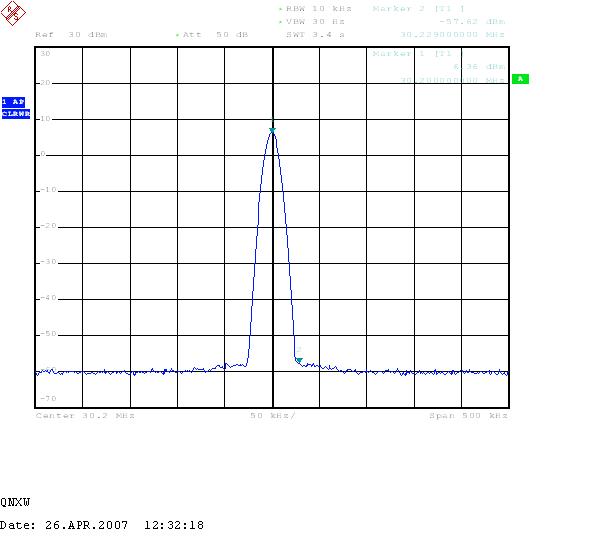Select the Marker 1 triangle at signal peak

(x=272, y=130)
